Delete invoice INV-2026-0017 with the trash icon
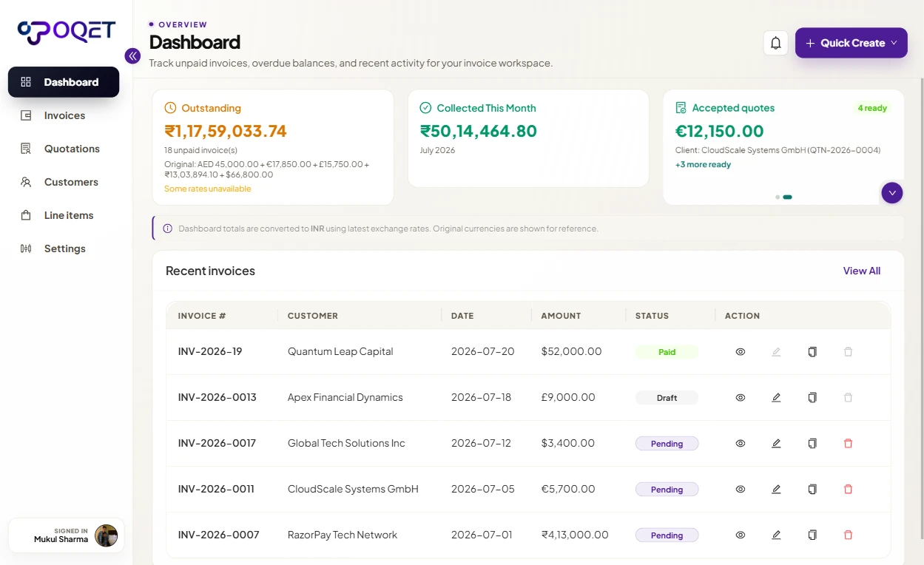The width and height of the screenshot is (924, 565). pos(848,444)
